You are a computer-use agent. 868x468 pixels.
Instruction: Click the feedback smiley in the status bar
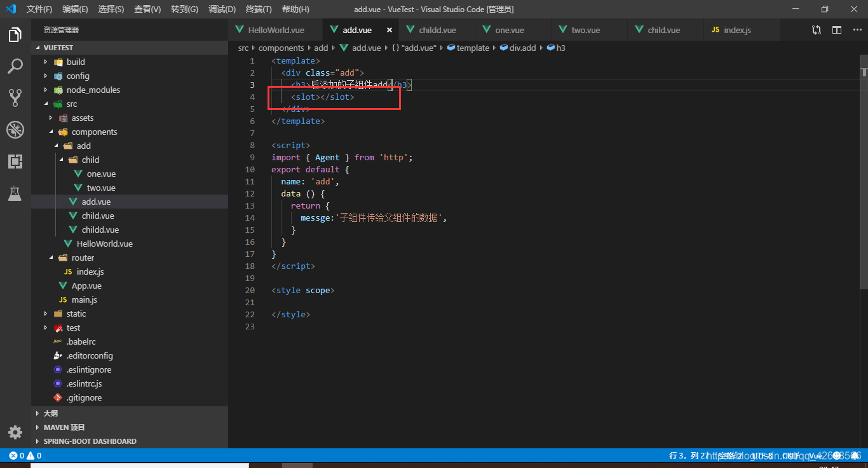tap(837, 455)
